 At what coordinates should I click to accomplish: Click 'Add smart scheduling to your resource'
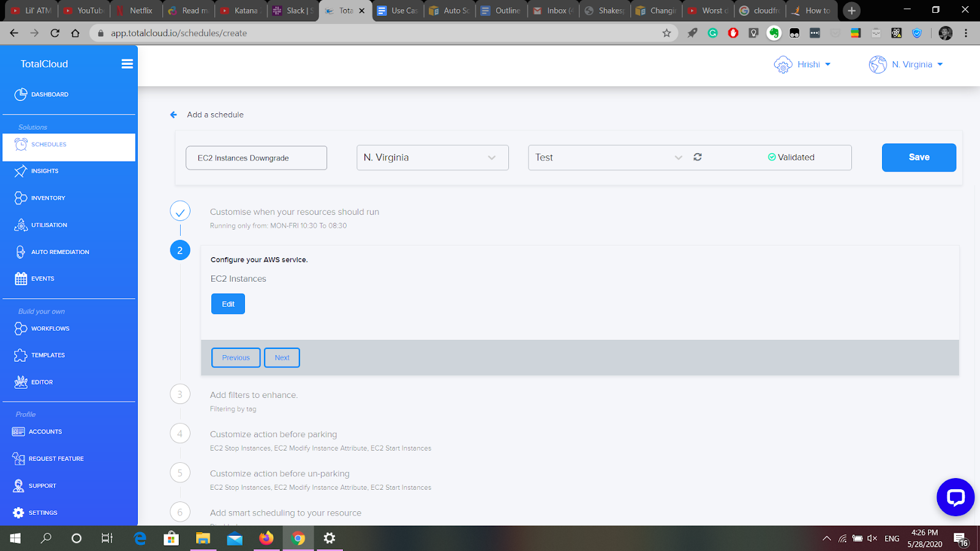click(285, 513)
